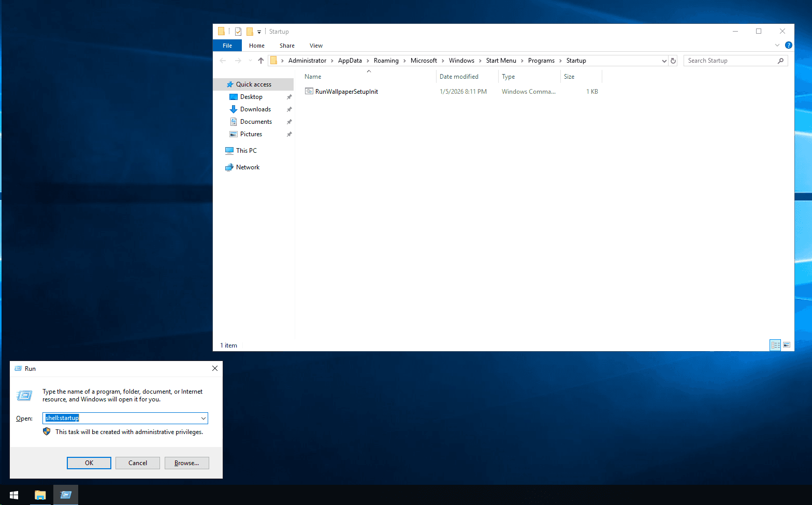Open the address bar history dropdown
Screen dimensions: 812x505
664,61
